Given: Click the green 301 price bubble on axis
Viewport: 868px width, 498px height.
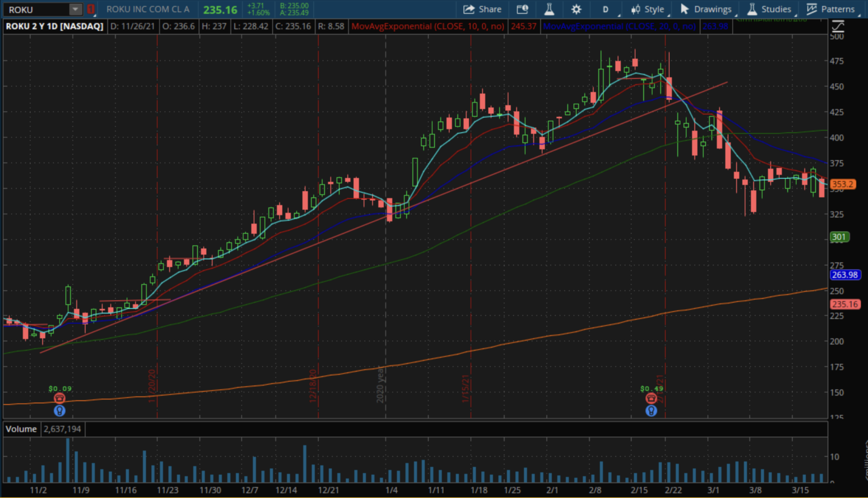Looking at the screenshot, I should 839,237.
